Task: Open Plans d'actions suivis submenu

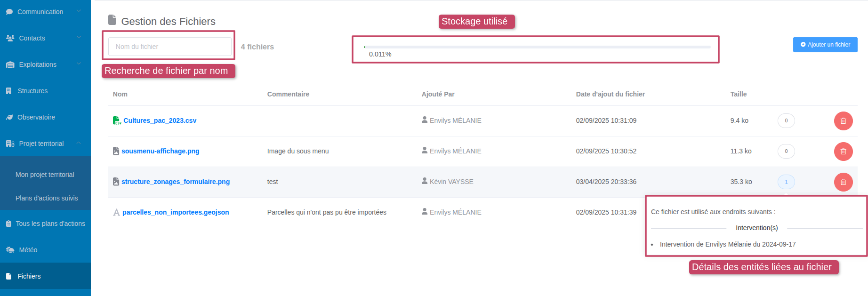Action: [47, 198]
